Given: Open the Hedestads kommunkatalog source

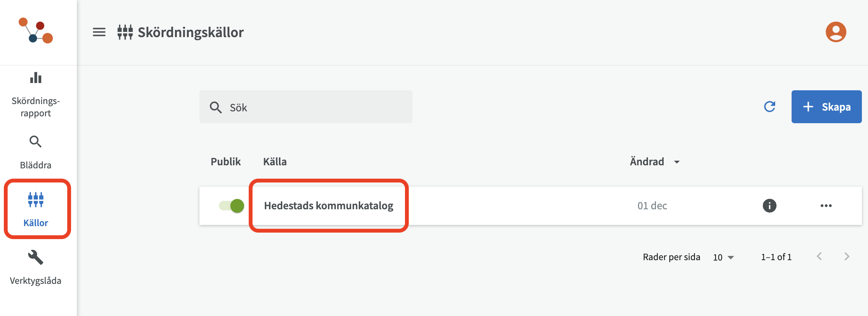Looking at the screenshot, I should tap(329, 206).
